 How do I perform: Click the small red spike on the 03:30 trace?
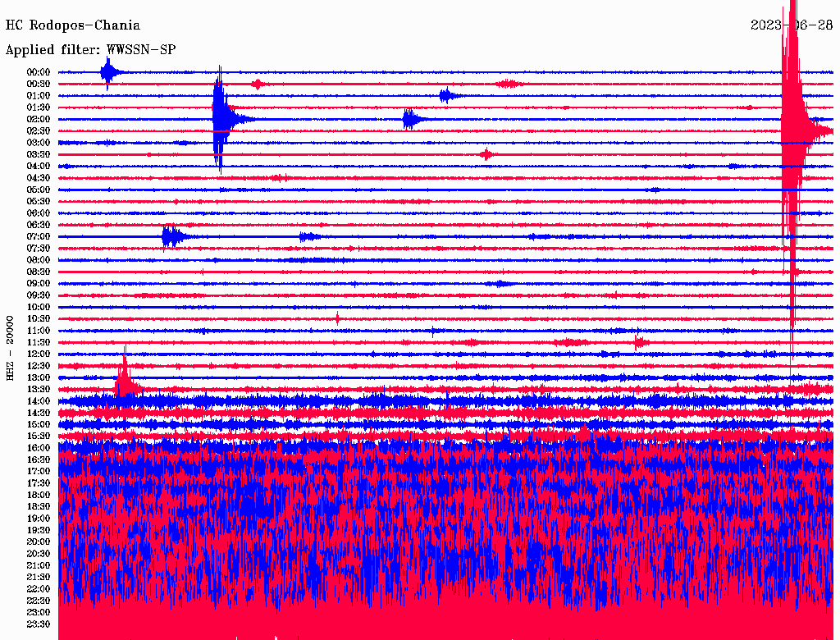click(486, 155)
